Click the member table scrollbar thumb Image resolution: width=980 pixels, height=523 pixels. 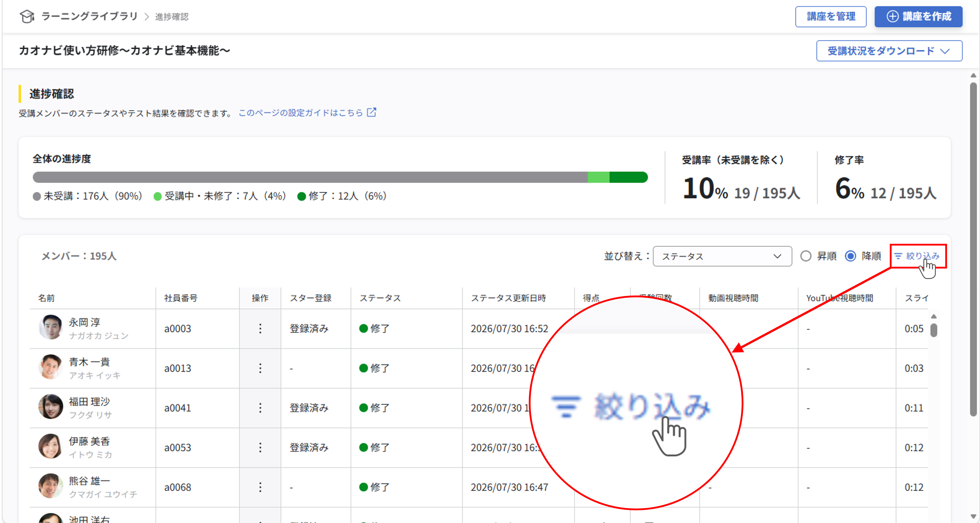coord(934,330)
